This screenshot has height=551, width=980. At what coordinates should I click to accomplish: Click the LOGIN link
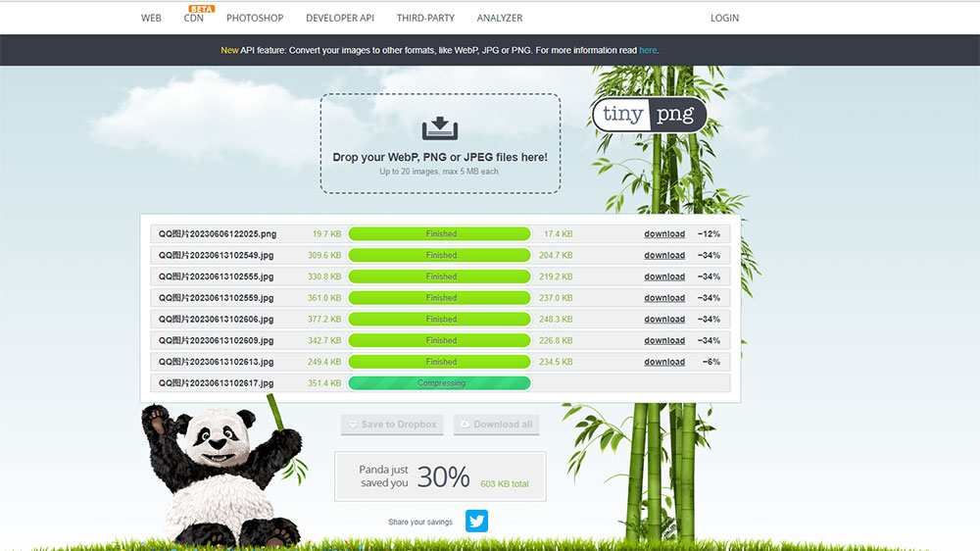724,18
